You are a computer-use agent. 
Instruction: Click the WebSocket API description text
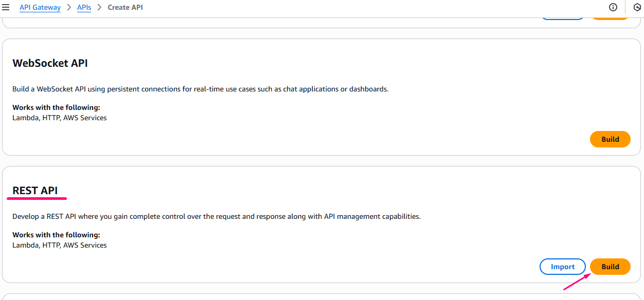click(200, 89)
